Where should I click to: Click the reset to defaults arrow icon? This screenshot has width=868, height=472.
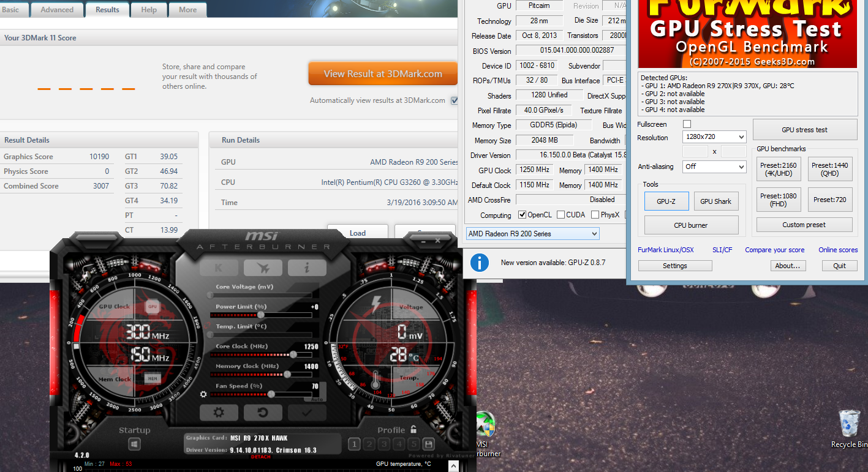click(x=263, y=413)
